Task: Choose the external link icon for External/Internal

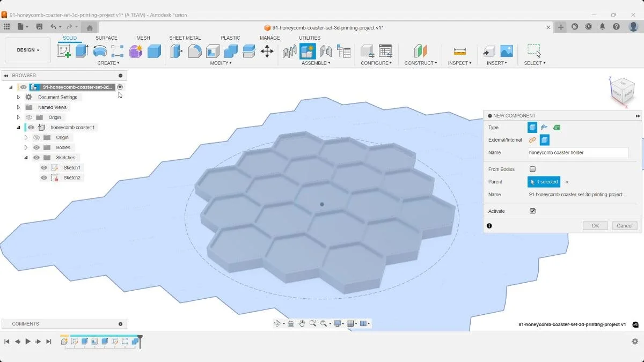Action: 531,140
